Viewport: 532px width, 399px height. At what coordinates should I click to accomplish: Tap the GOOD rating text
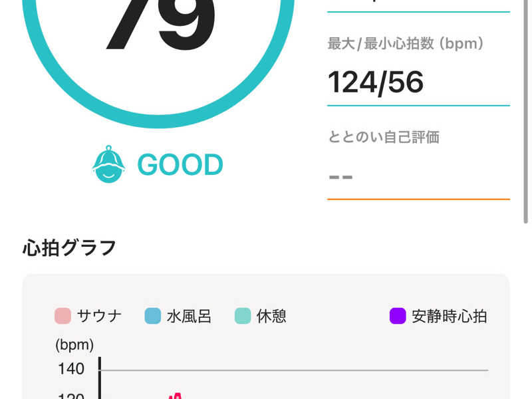180,165
